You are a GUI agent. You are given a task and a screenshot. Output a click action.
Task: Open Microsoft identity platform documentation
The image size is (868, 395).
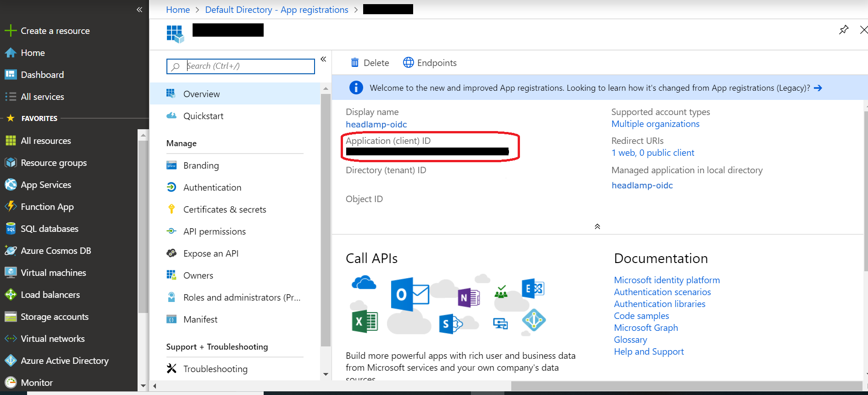(x=667, y=280)
